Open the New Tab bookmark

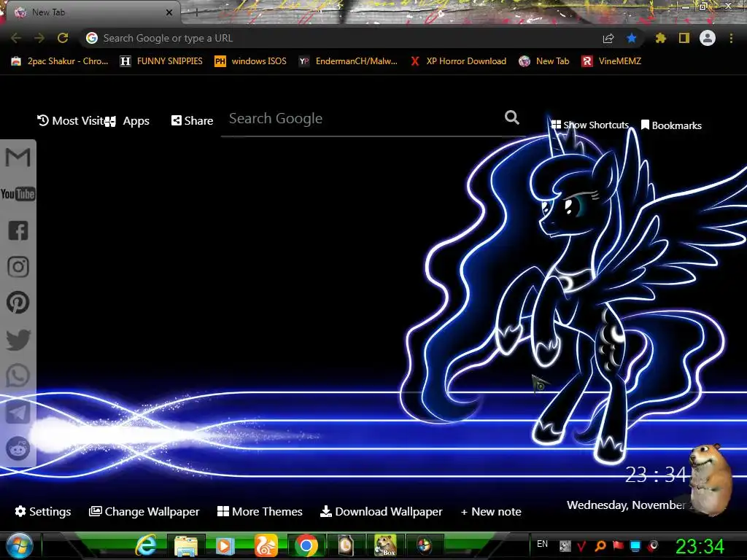tap(544, 61)
